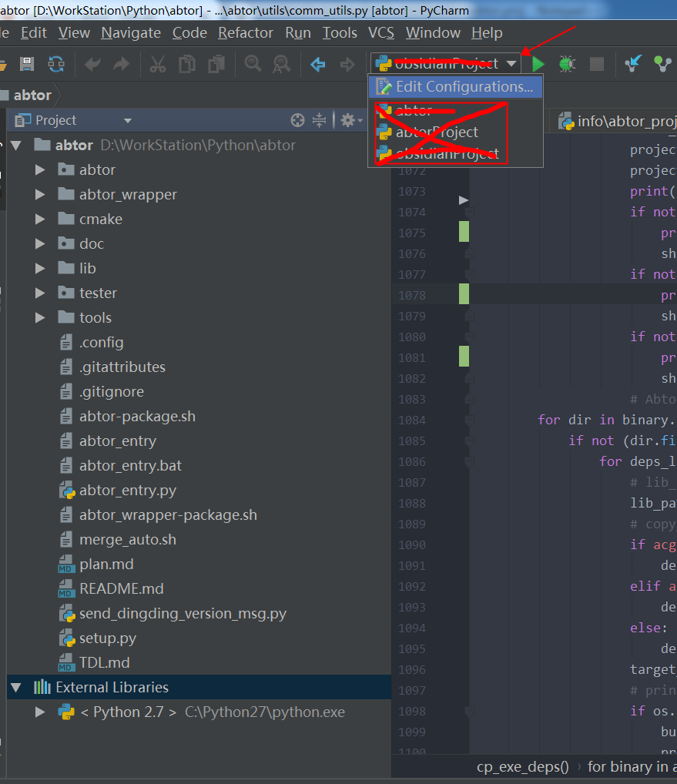This screenshot has height=784, width=677.
Task: Expand the Python 2.7 library node
Action: pos(40,712)
